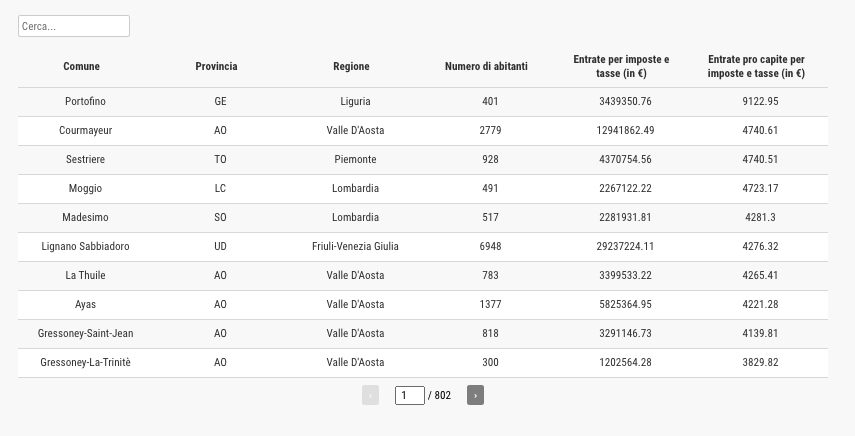Viewport: 855px width, 436px height.
Task: Select the page number input box
Action: coord(410,395)
